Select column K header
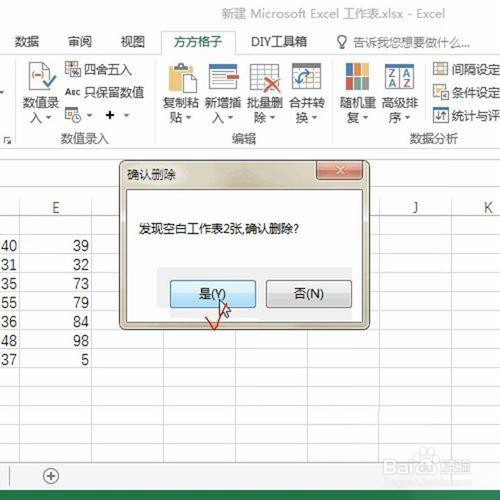The width and height of the screenshot is (500, 500). [476, 207]
